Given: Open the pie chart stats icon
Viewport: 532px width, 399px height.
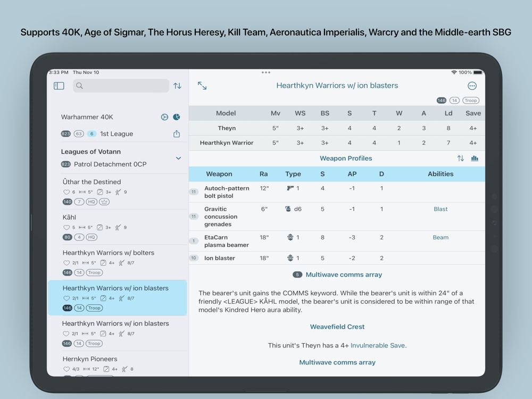Looking at the screenshot, I should click(177, 117).
